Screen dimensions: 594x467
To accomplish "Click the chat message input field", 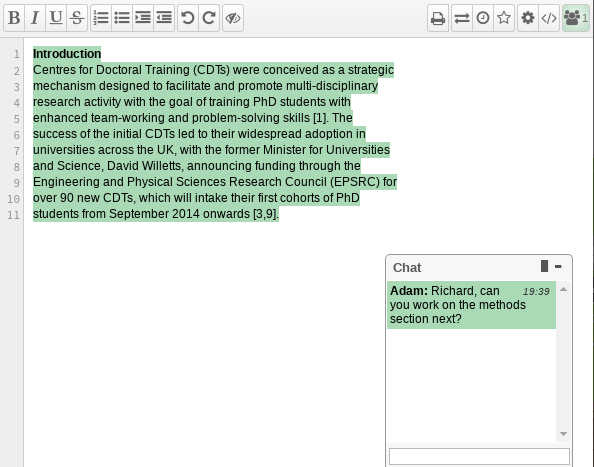I will [479, 456].
